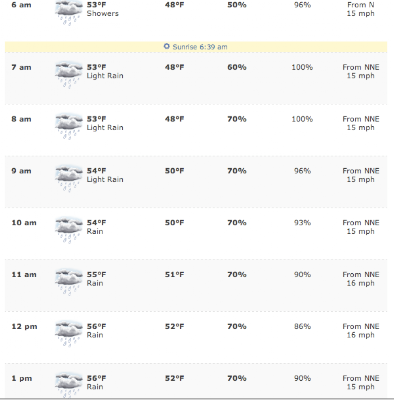Viewport: 394px width, 400px height.
Task: Click the 12 pm hour label
Action: [24, 326]
